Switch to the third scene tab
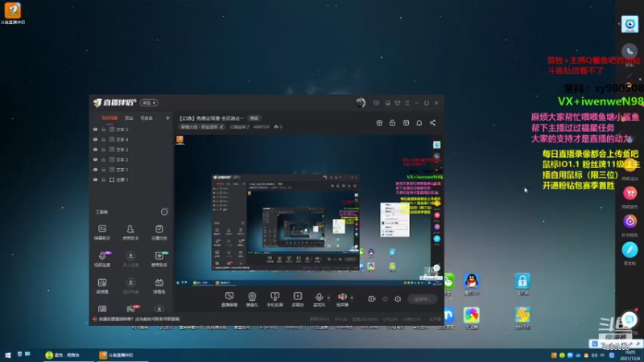This screenshot has width=644, height=362. 147,118
